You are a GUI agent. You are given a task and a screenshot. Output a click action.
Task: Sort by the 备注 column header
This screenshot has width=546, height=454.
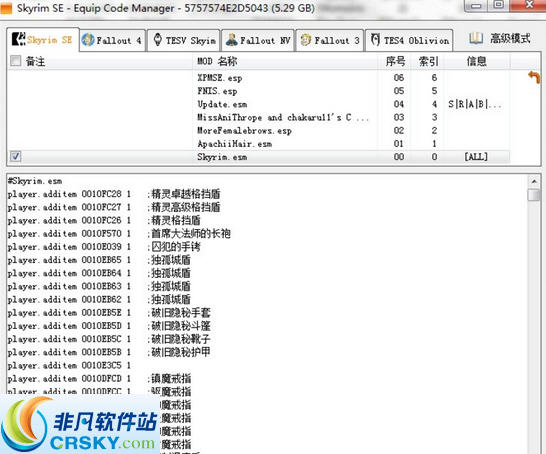pos(35,62)
